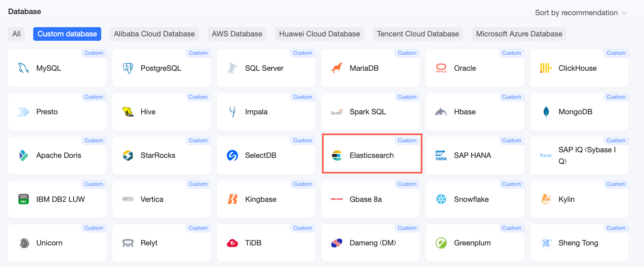This screenshot has height=267, width=644.
Task: Choose the PostgreSQL database label
Action: point(161,68)
